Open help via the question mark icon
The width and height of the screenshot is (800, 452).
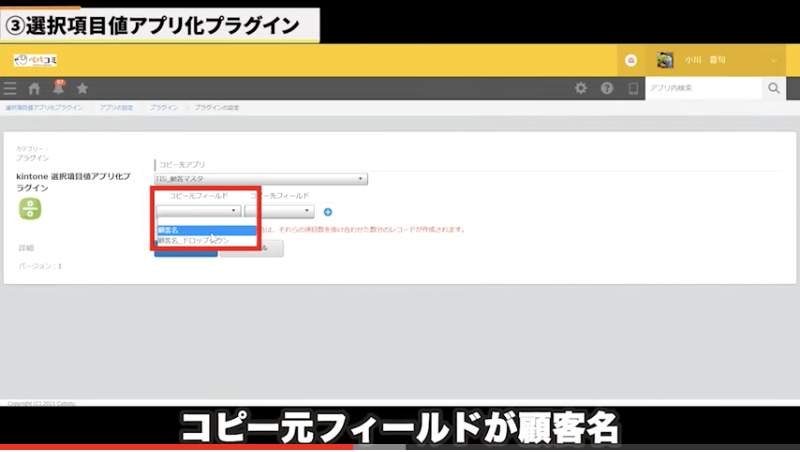606,89
